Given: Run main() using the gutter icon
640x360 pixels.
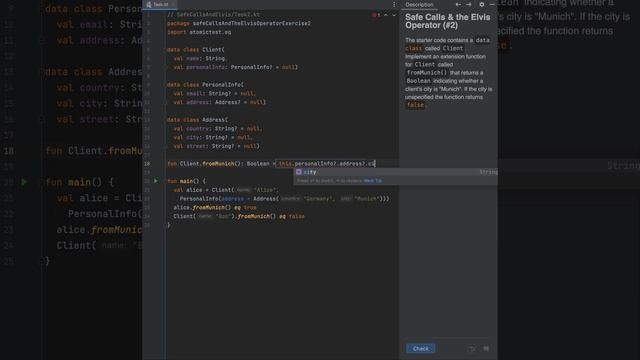Looking at the screenshot, I should [x=156, y=181].
